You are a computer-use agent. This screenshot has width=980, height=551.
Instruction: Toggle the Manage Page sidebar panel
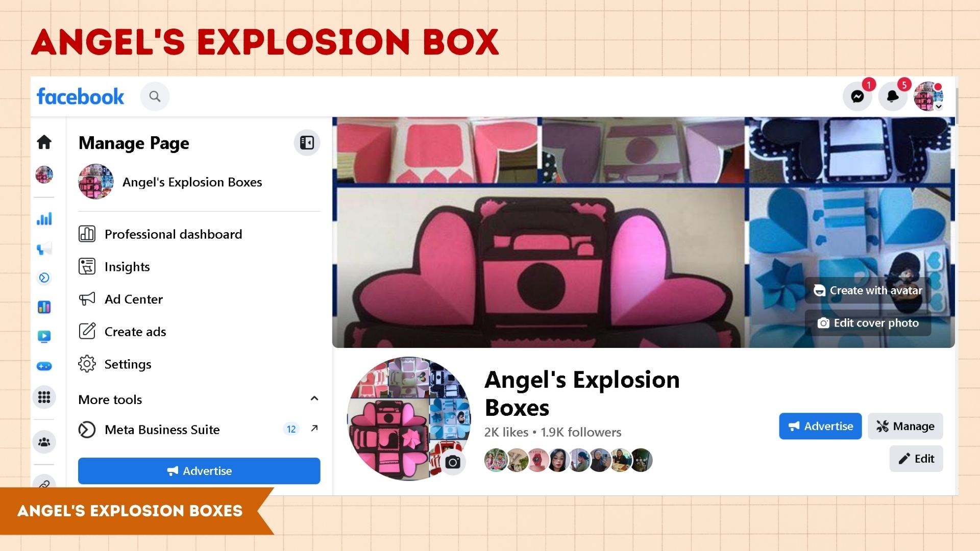[x=307, y=143]
